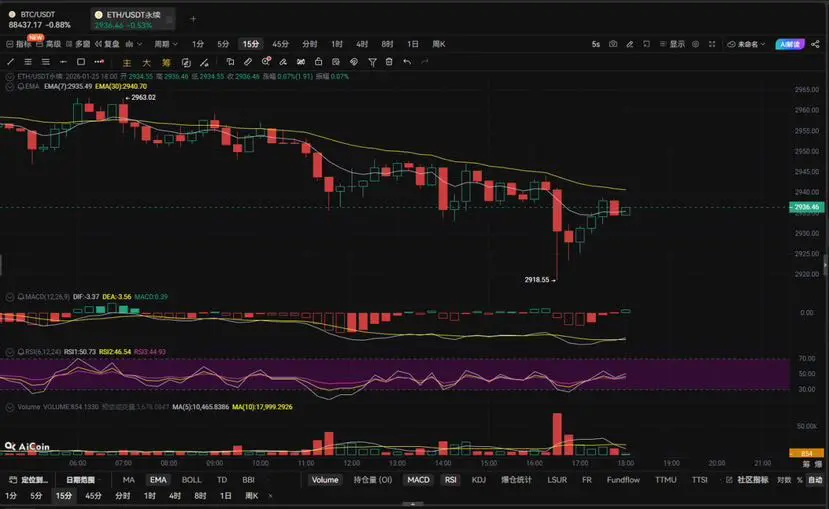
Task: Collapse the Volume indicator panel
Action: tap(10, 407)
